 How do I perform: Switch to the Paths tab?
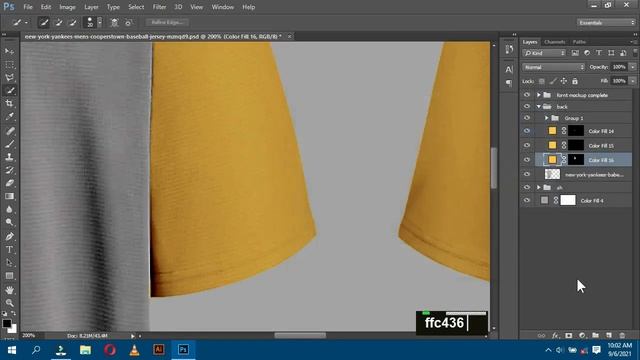(579, 42)
